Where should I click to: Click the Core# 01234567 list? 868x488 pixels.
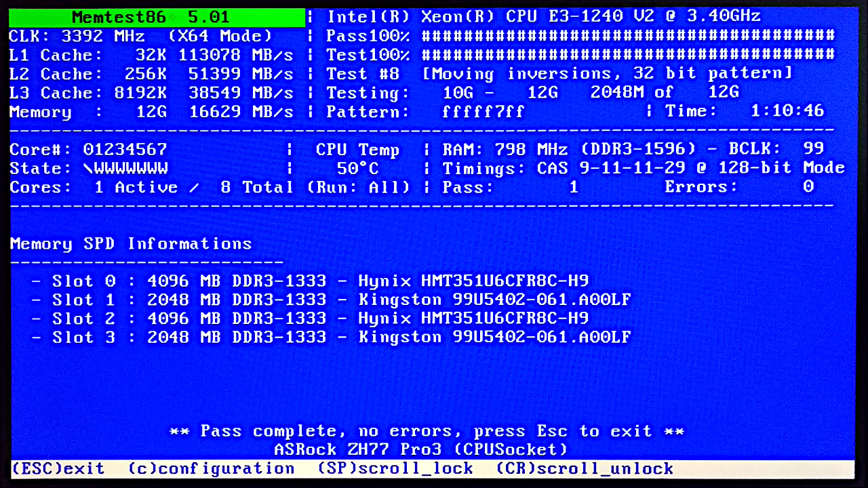pos(125,149)
